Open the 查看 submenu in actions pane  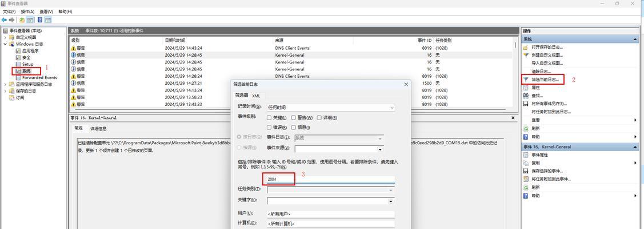tap(535, 120)
